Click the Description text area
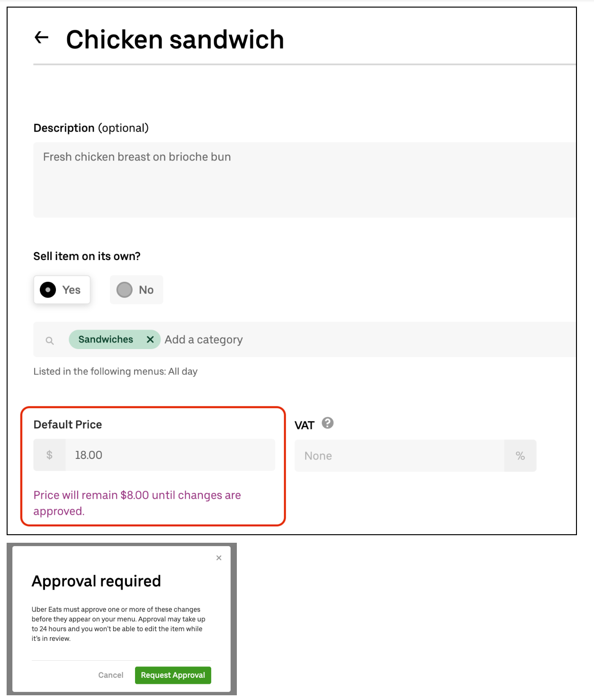This screenshot has width=594, height=700. (303, 180)
